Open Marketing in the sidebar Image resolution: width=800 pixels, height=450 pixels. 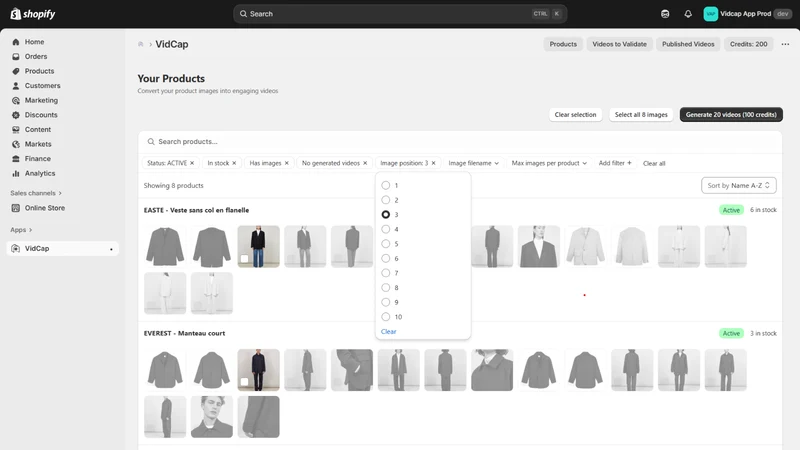(x=41, y=101)
